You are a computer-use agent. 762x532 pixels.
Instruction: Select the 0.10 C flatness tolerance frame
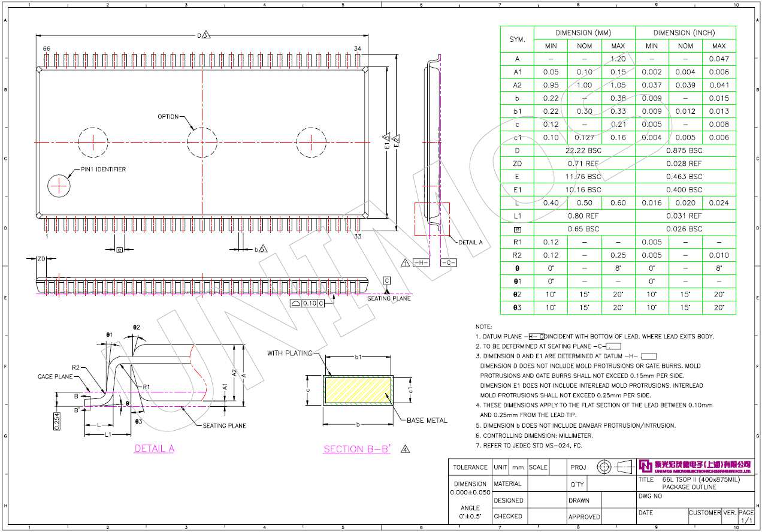click(x=308, y=303)
